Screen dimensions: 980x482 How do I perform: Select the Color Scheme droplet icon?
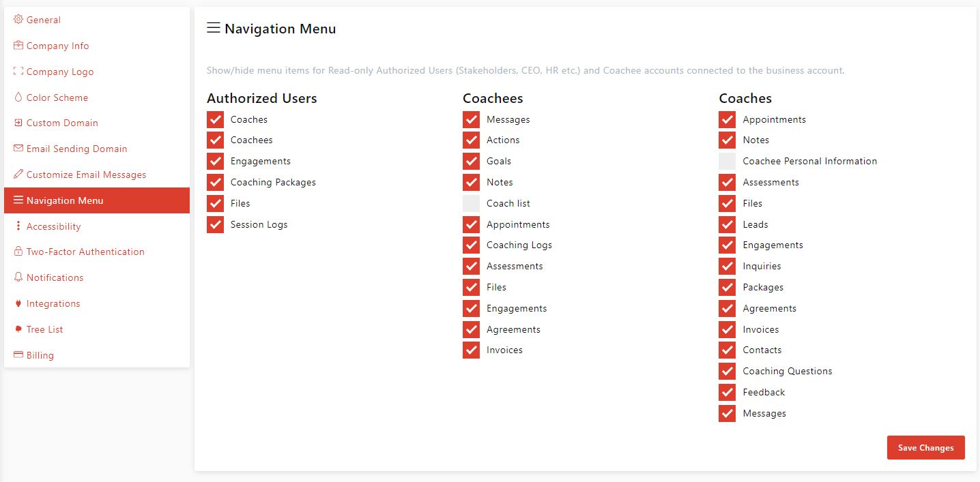(18, 97)
